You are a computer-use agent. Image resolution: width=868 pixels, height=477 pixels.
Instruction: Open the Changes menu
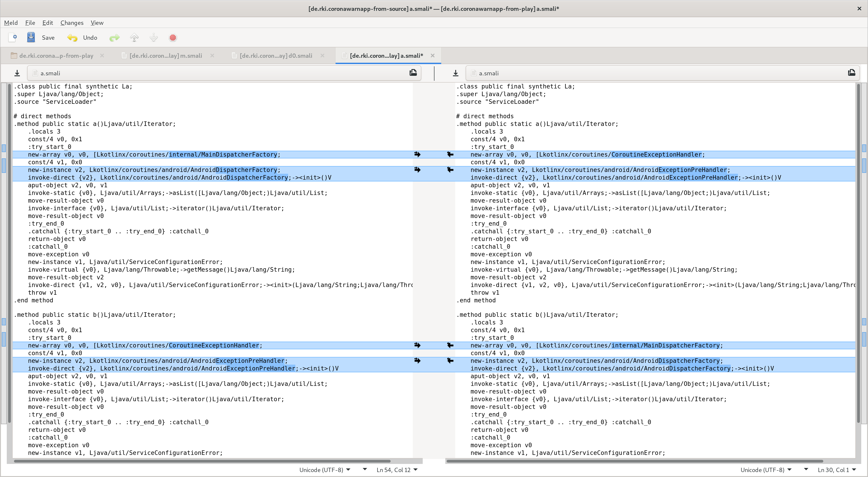click(72, 23)
